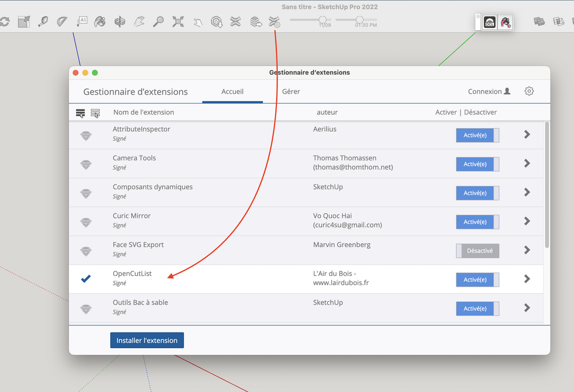
Task: Activate the Orbit tool
Action: point(120,22)
